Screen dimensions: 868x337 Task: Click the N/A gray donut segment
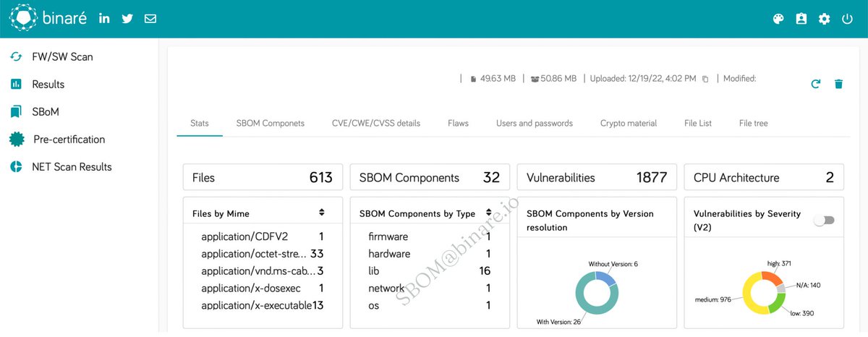point(781,289)
